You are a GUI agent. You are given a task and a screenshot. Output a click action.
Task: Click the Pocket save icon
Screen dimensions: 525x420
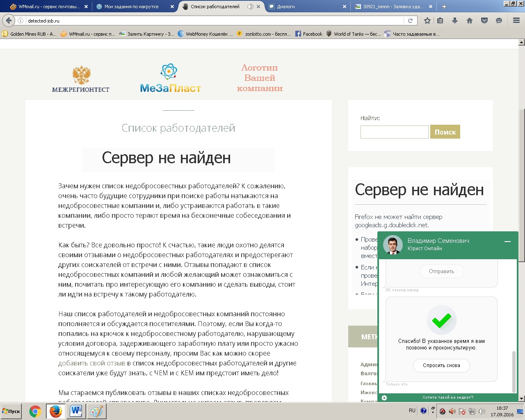[484, 21]
